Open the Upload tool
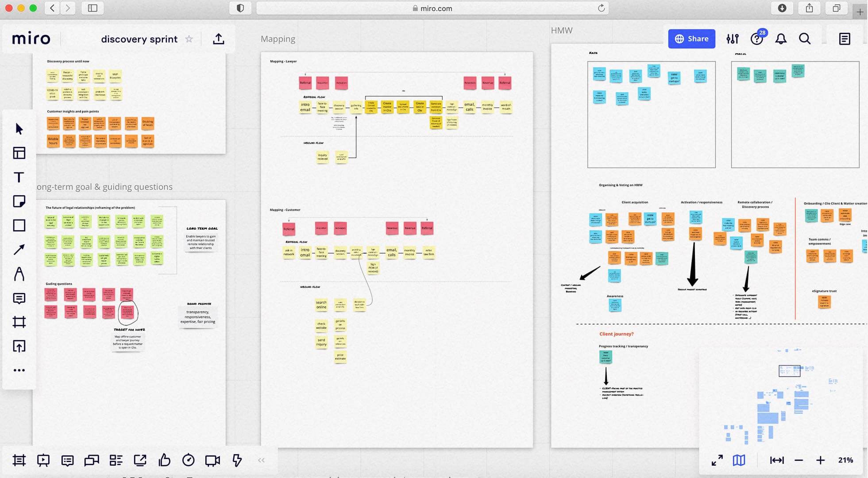Screen dimensions: 868x478 [x=19, y=346]
